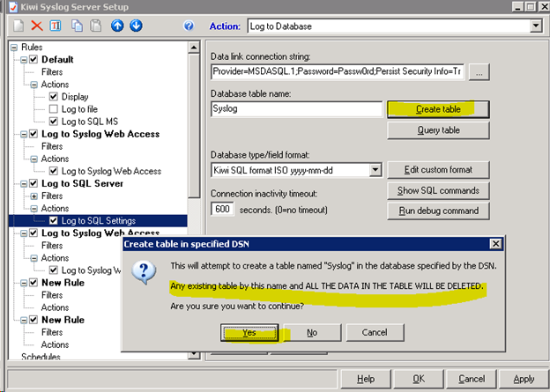Click the Rename toolbar icon

click(56, 26)
